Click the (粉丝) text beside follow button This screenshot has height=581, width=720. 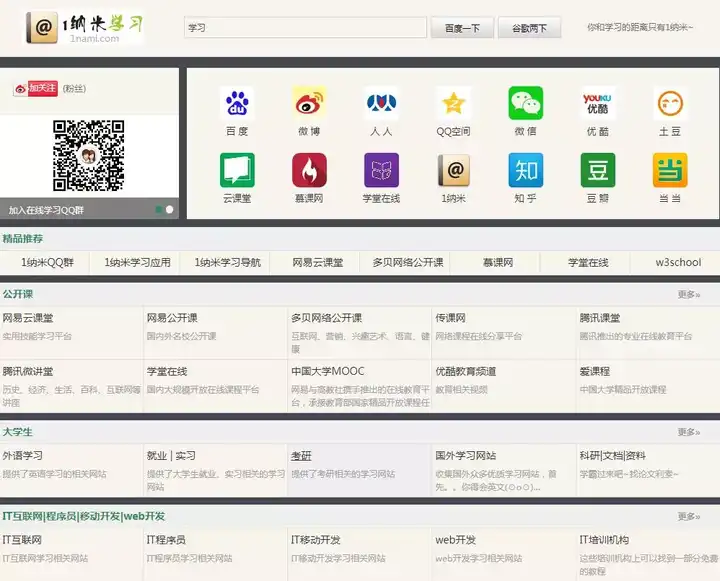pos(74,89)
